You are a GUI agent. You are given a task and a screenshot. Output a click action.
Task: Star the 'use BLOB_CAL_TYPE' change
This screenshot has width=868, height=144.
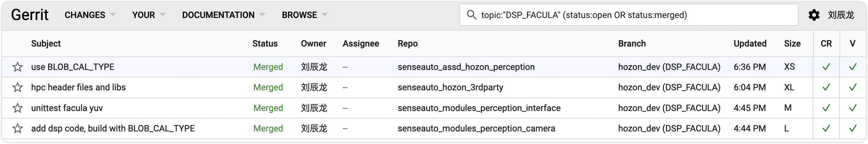(18, 67)
